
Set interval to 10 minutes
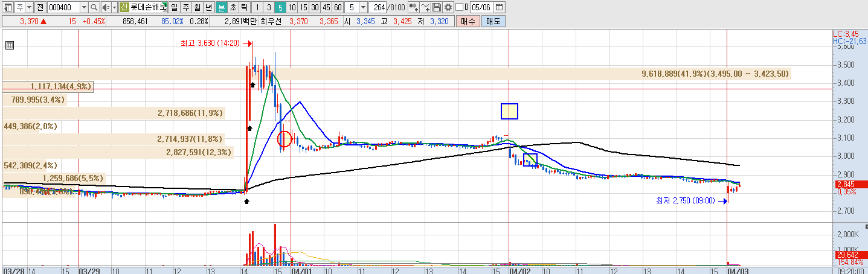point(292,7)
